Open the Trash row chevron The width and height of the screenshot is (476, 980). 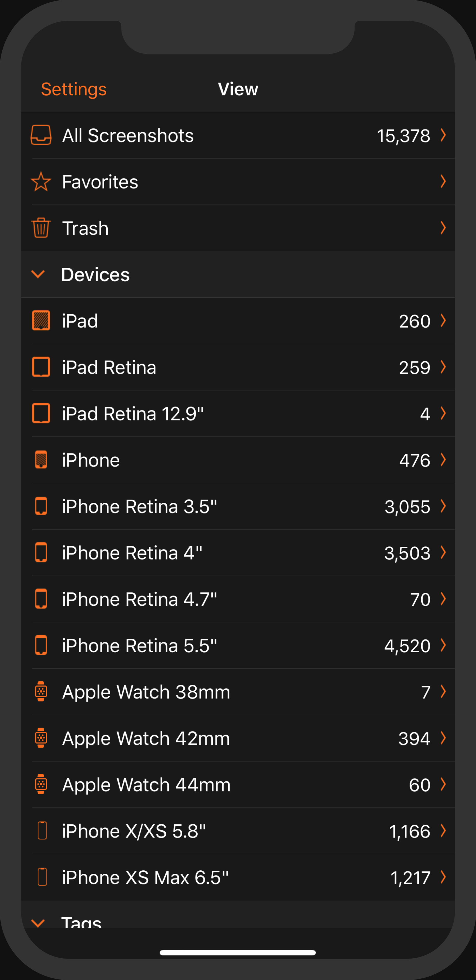(443, 228)
